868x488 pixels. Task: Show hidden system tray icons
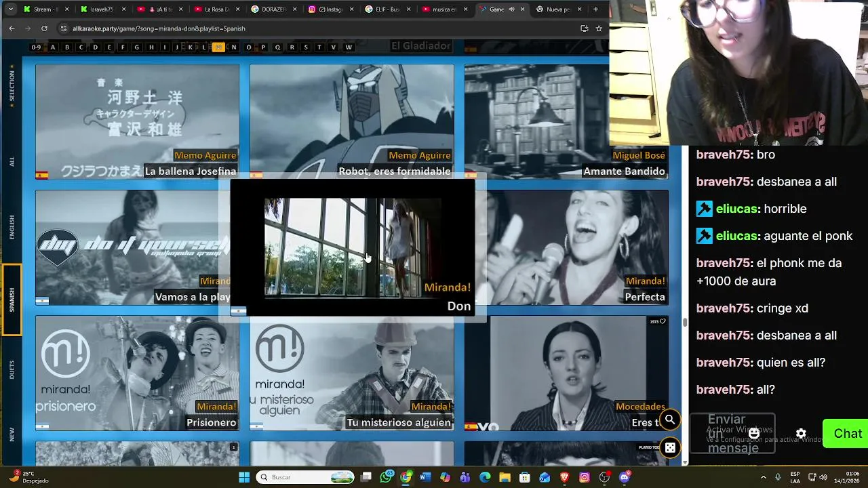764,477
